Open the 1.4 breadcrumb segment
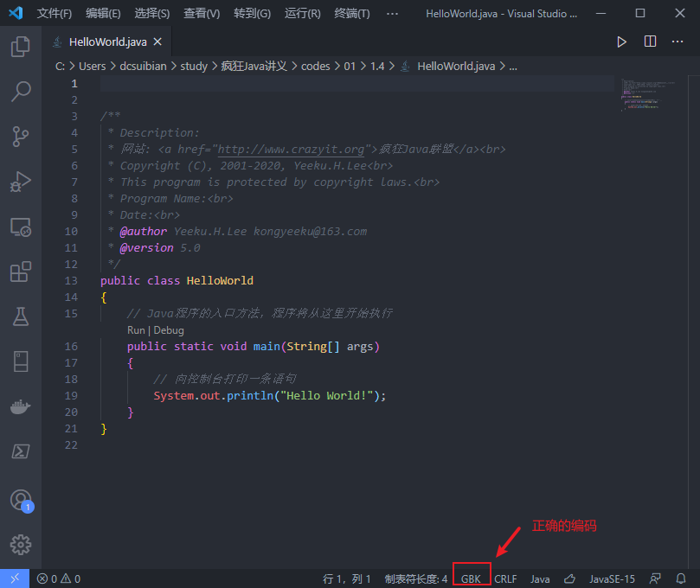 377,67
